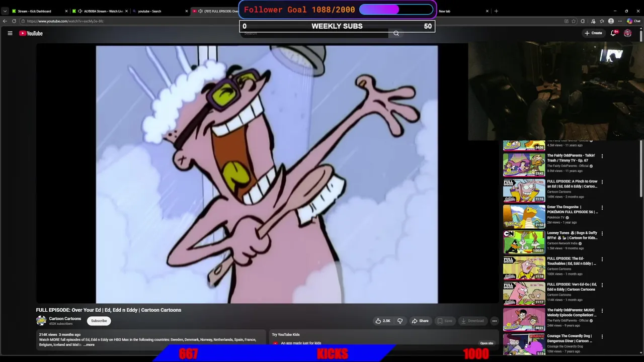
Task: Open Looney Tunes Bugs & Daffy BFFs title
Action: point(572,235)
